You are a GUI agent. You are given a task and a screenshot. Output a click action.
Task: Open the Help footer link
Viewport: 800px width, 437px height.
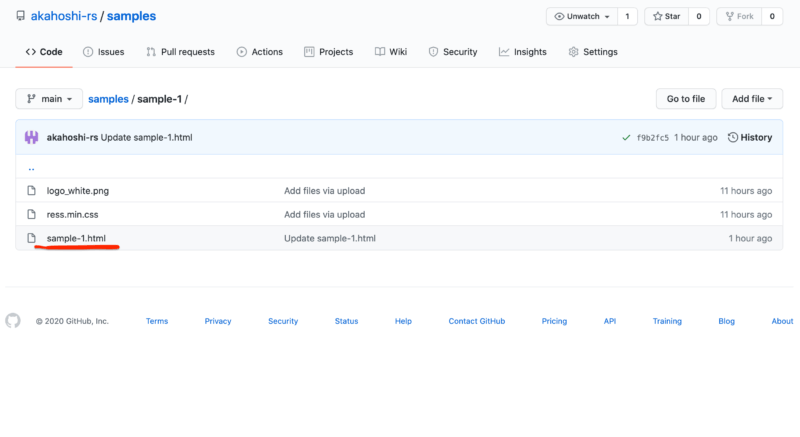[403, 321]
